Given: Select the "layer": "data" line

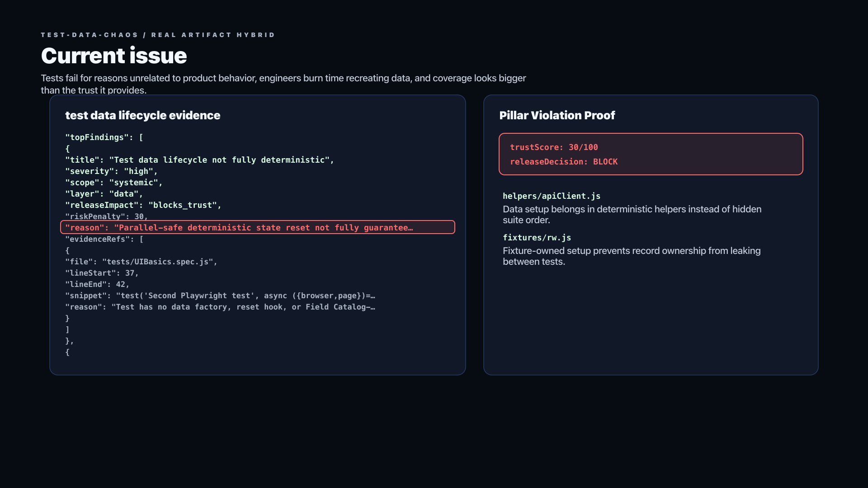Looking at the screenshot, I should point(104,194).
